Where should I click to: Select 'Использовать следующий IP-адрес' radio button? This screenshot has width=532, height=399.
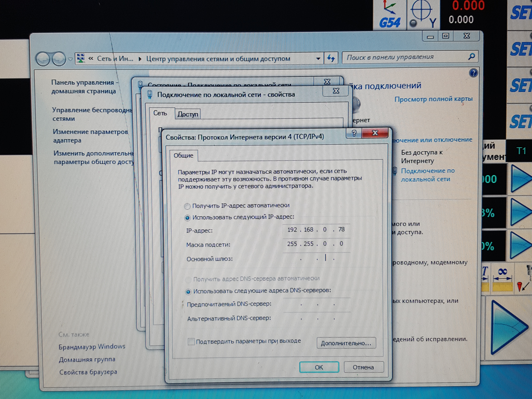[187, 218]
